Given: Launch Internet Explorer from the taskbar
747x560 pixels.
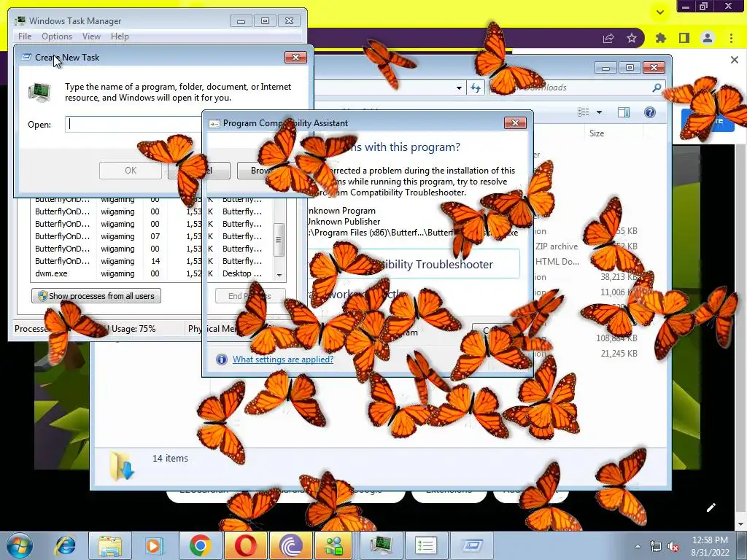Looking at the screenshot, I should (65, 545).
